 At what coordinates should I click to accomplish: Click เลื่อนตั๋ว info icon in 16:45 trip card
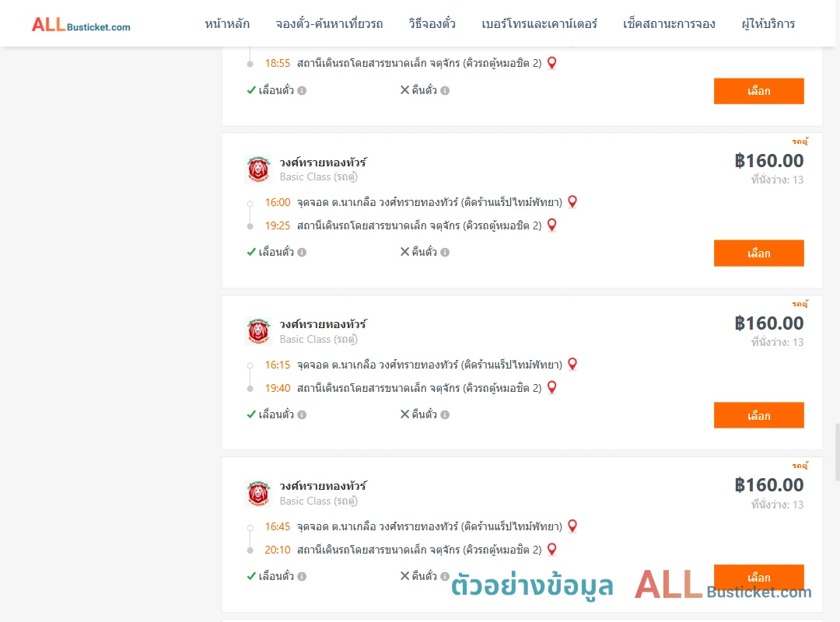coord(302,576)
